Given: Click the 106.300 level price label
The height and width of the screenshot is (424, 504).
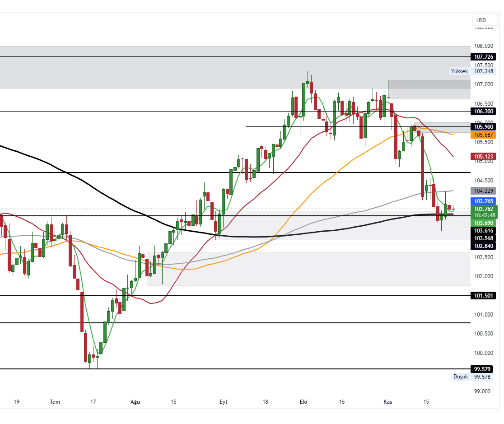Looking at the screenshot, I should coord(483,111).
